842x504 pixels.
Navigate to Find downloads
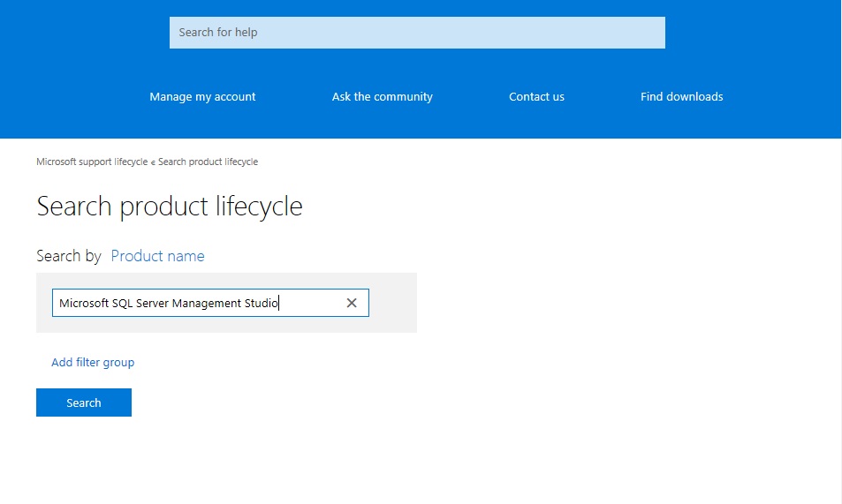point(681,97)
